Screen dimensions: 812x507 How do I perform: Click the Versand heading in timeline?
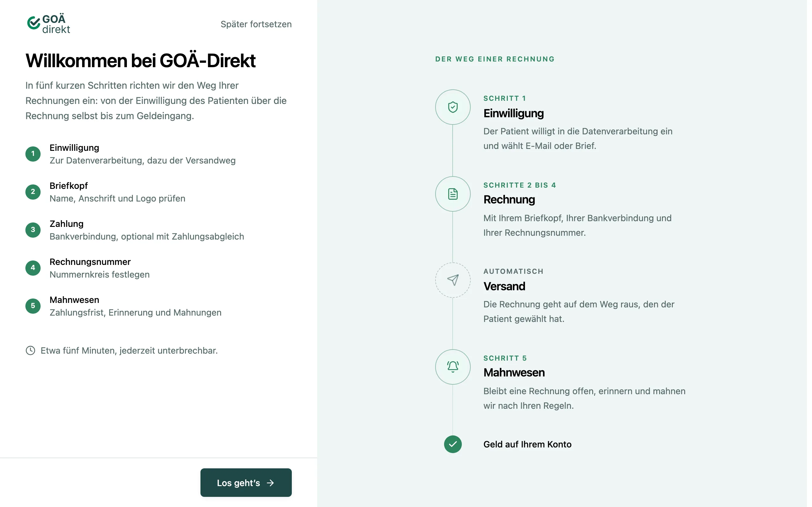(x=504, y=286)
